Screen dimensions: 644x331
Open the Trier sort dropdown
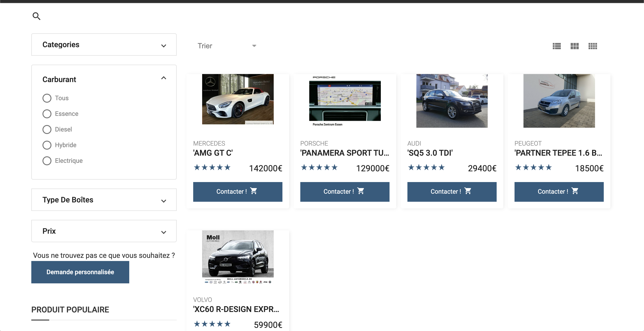(227, 46)
